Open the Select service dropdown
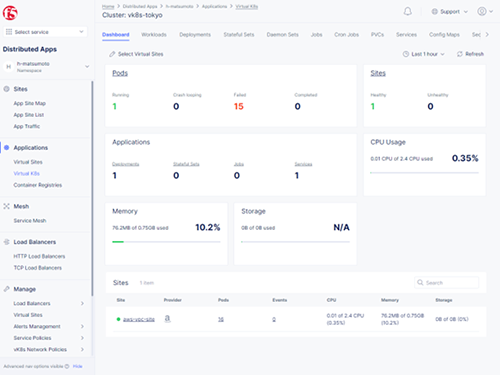 45,32
